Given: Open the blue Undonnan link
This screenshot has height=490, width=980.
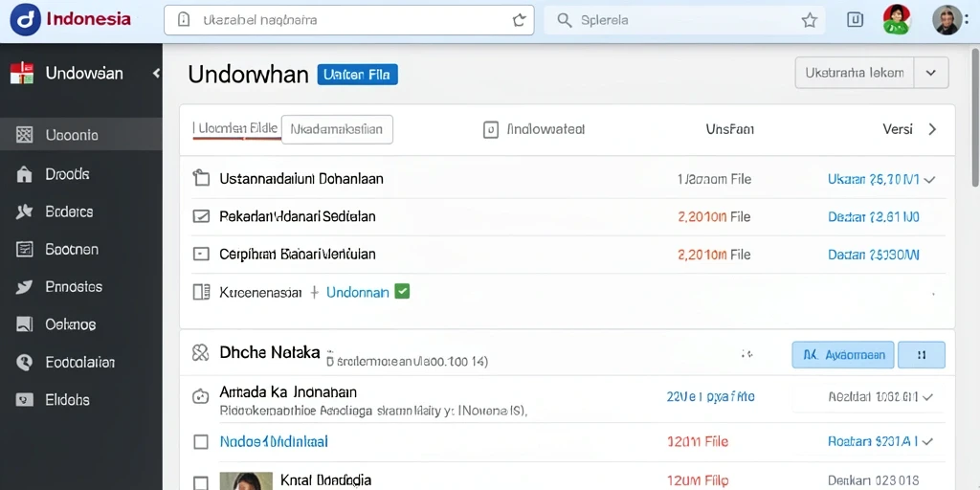Looking at the screenshot, I should [x=358, y=293].
